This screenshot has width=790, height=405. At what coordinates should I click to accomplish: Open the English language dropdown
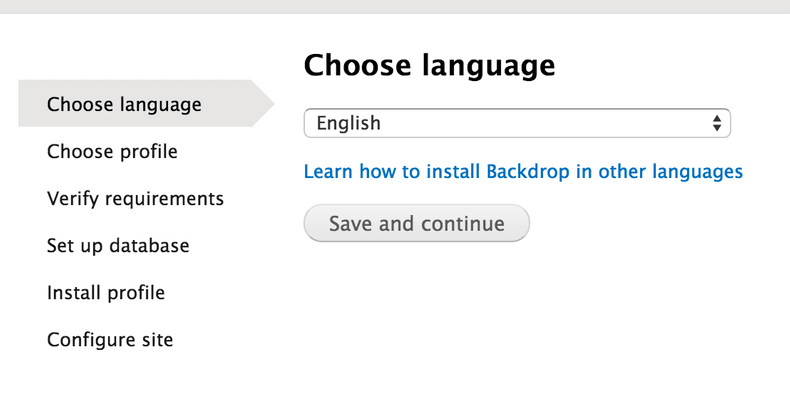click(517, 123)
